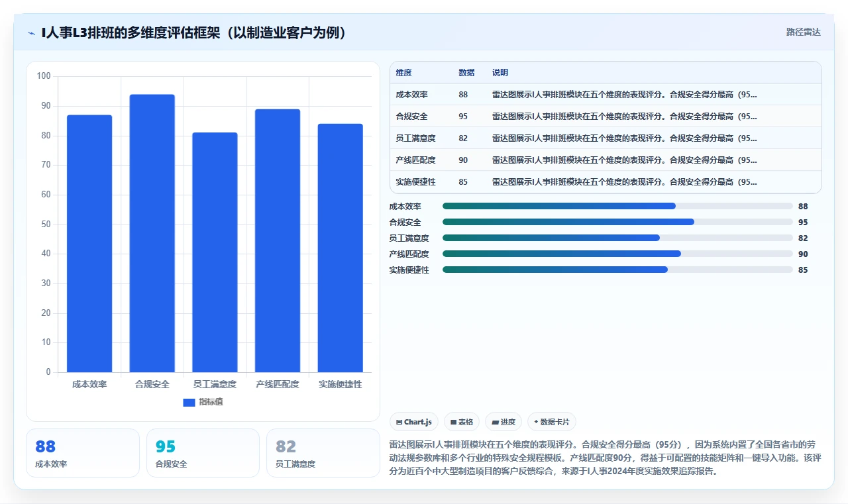Click the 产线匹配度 progress bar
Viewport: 848px width, 504px height.
pyautogui.click(x=617, y=254)
